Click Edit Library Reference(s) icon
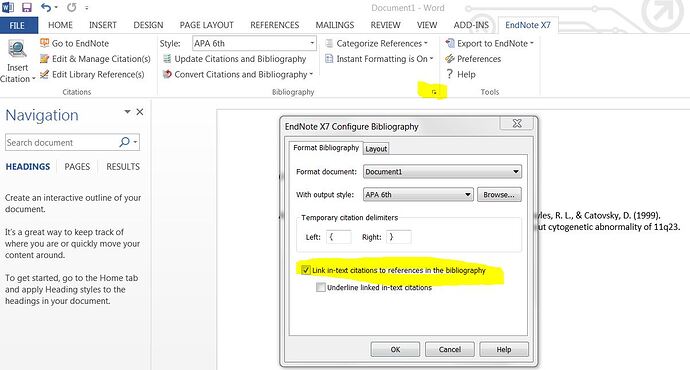 coord(44,74)
